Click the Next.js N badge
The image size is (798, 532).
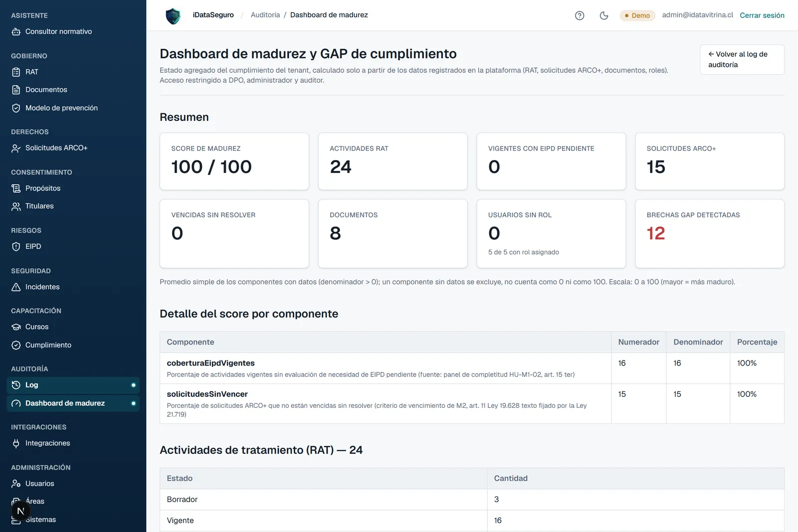(x=20, y=511)
